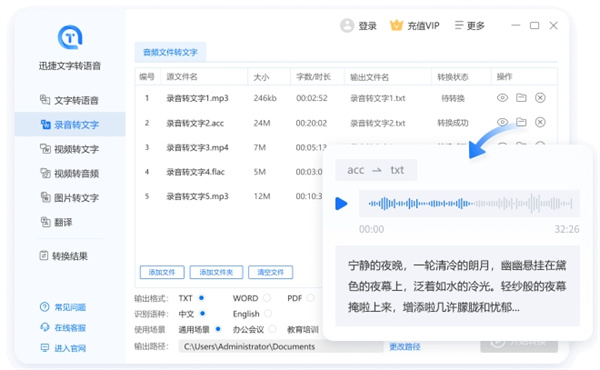The width and height of the screenshot is (600, 370).
Task: Select 录音转文字 in the sidebar
Action: pos(70,124)
